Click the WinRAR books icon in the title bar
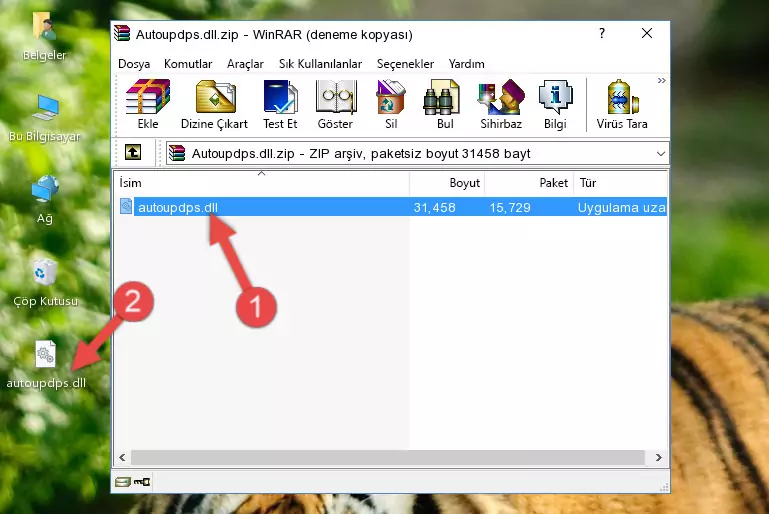The height and width of the screenshot is (514, 769). click(x=122, y=33)
